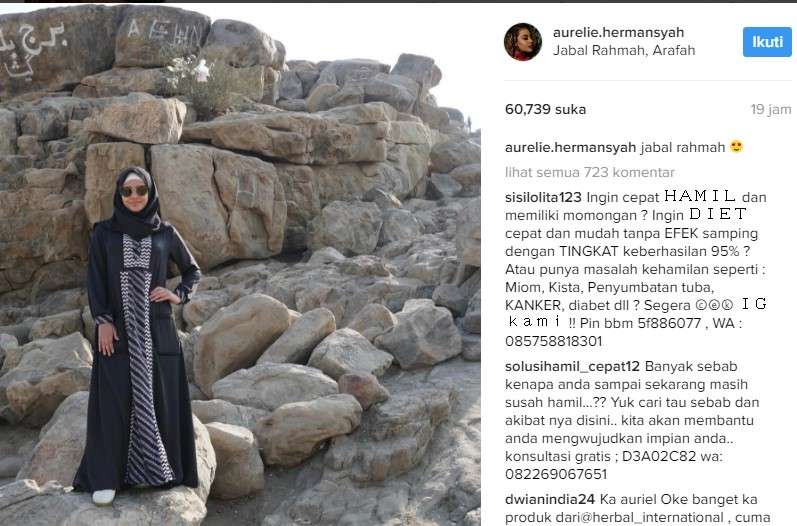View the 60,739 suka likes list

point(545,109)
